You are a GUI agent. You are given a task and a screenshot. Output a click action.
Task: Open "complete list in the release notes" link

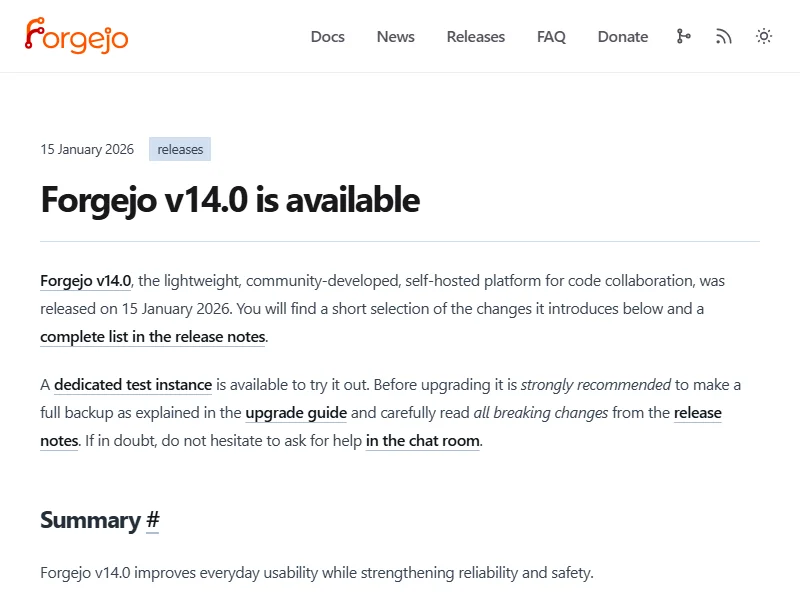click(153, 337)
